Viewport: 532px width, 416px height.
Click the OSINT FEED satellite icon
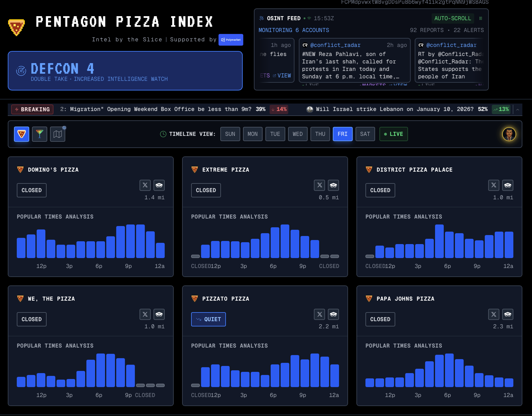(261, 18)
